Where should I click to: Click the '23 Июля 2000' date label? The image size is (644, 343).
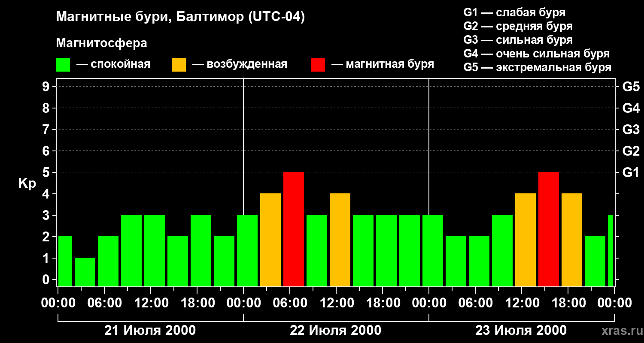(521, 331)
